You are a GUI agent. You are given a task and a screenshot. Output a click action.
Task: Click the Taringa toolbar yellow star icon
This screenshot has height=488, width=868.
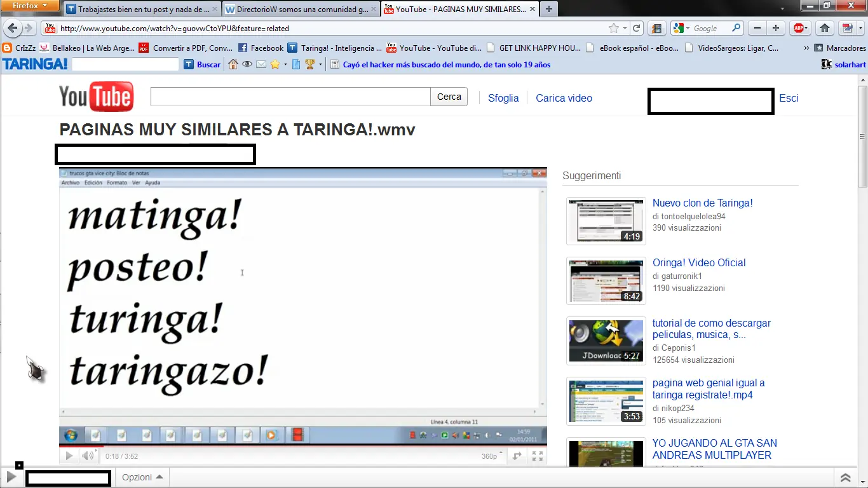tap(275, 64)
